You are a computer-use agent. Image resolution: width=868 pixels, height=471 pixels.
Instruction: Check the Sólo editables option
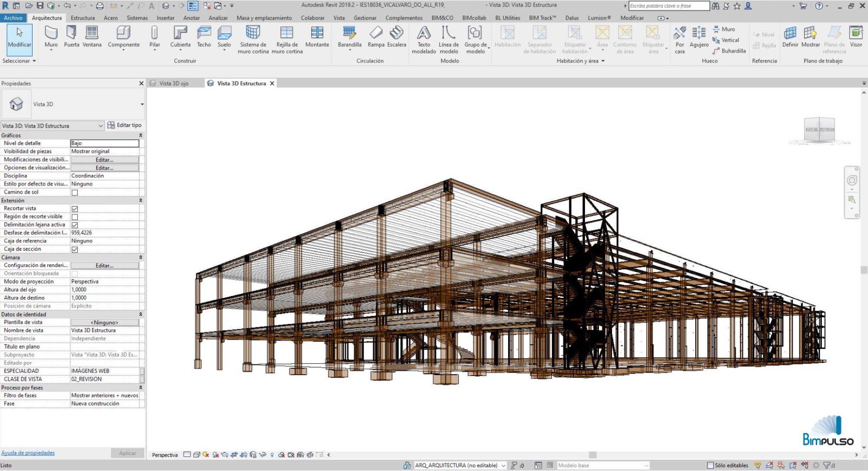[710, 465]
